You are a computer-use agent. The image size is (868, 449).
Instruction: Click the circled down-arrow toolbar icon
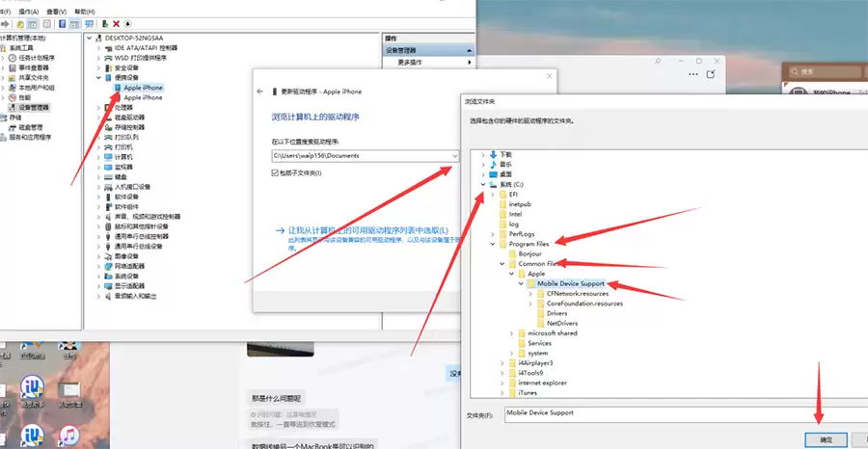pyautogui.click(x=127, y=24)
